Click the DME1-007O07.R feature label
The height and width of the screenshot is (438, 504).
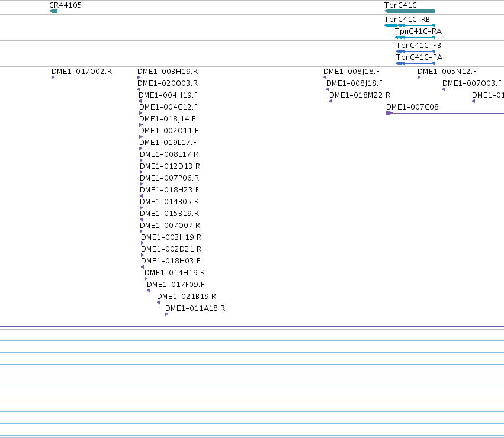(170, 226)
